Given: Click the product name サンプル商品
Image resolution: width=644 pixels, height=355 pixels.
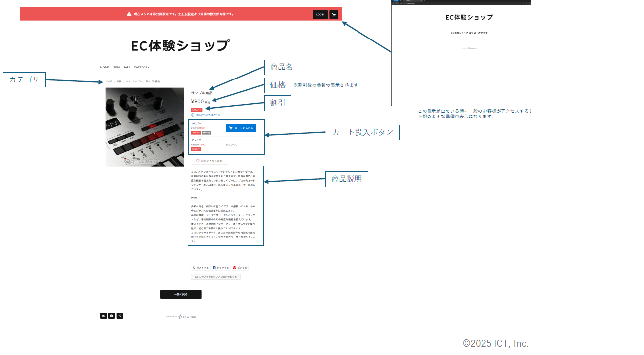Looking at the screenshot, I should 202,93.
